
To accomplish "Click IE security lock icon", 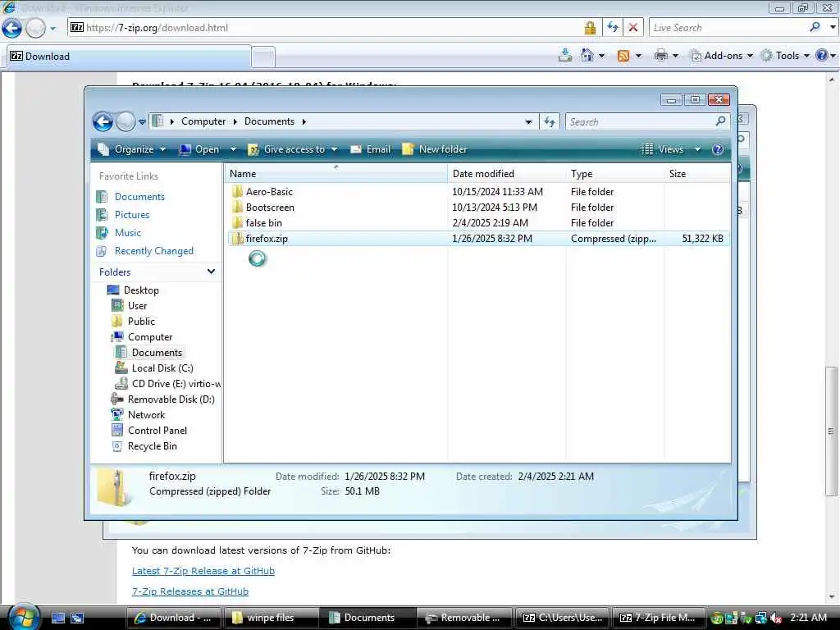I will tap(590, 28).
